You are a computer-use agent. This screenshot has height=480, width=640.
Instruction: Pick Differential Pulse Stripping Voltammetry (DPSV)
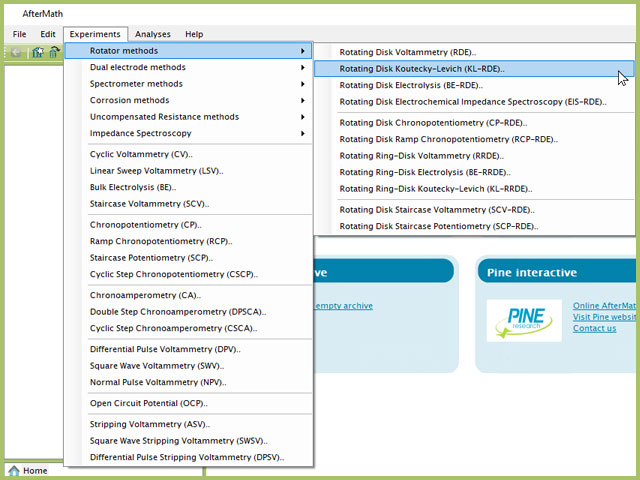189,458
